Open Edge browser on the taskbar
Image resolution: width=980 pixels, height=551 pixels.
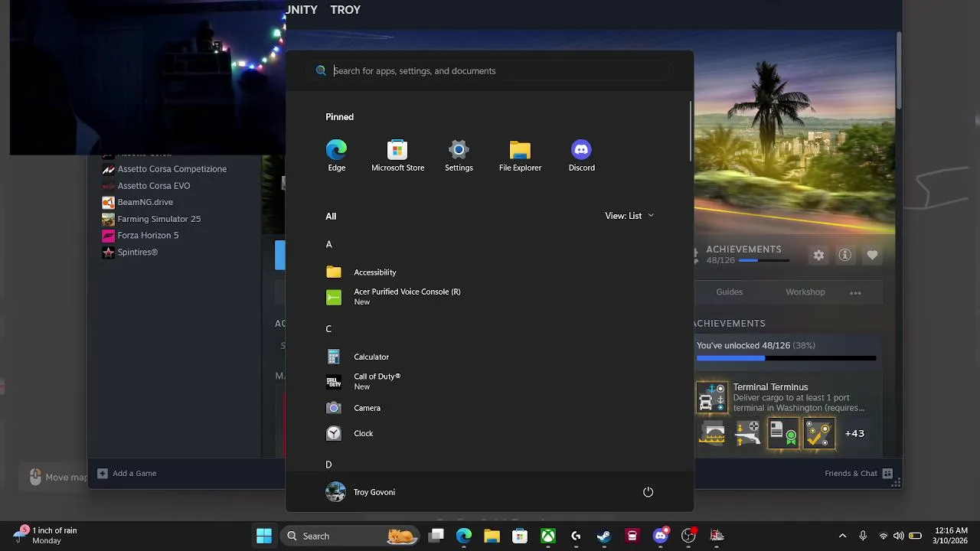tap(464, 536)
